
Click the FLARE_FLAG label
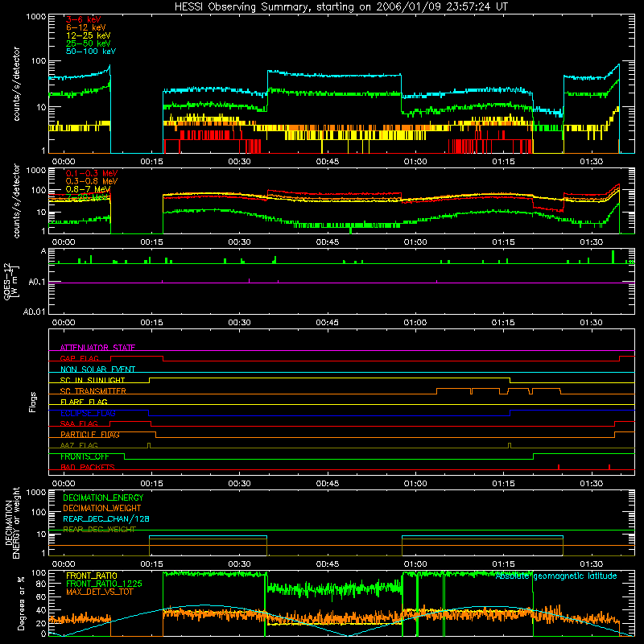point(84,402)
